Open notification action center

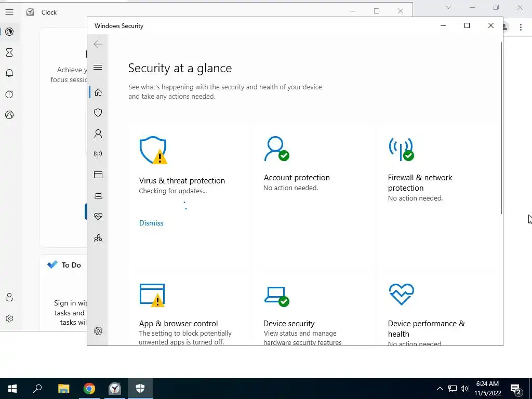click(x=516, y=389)
